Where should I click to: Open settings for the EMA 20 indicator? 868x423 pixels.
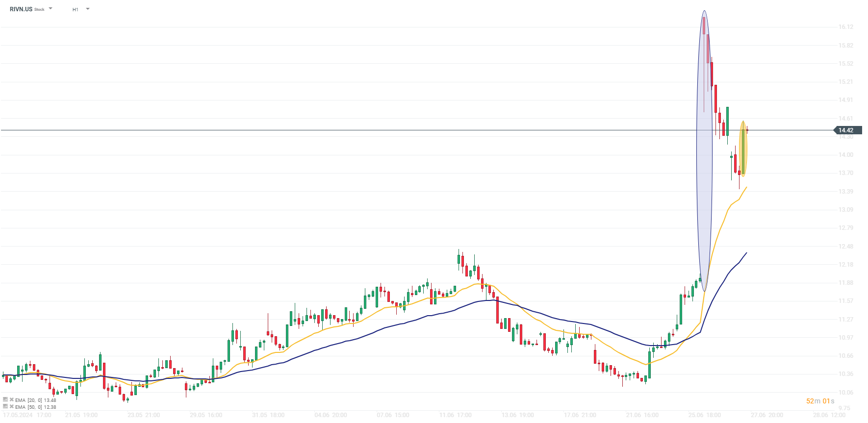tap(5, 400)
